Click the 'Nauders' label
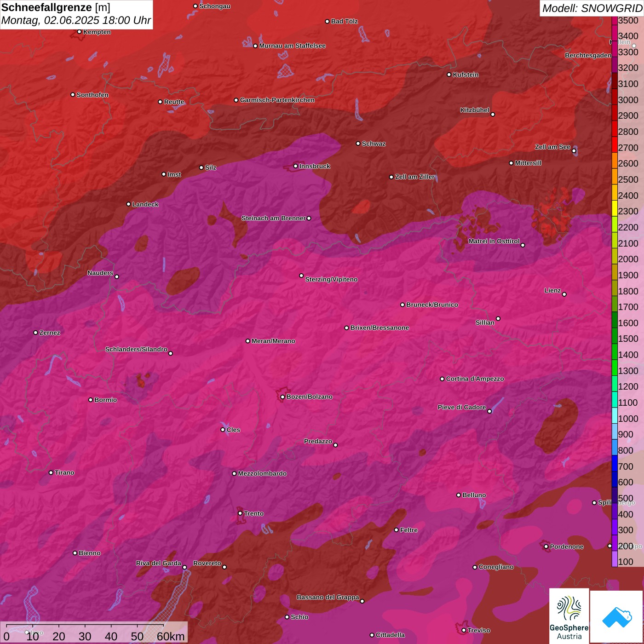Image resolution: width=644 pixels, height=644 pixels. 100,273
